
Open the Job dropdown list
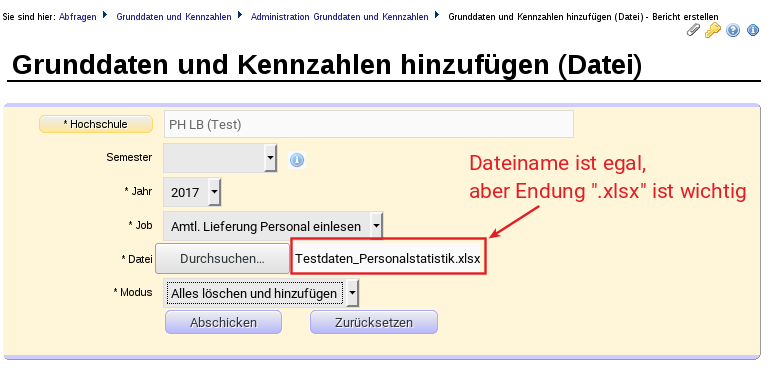[273, 226]
